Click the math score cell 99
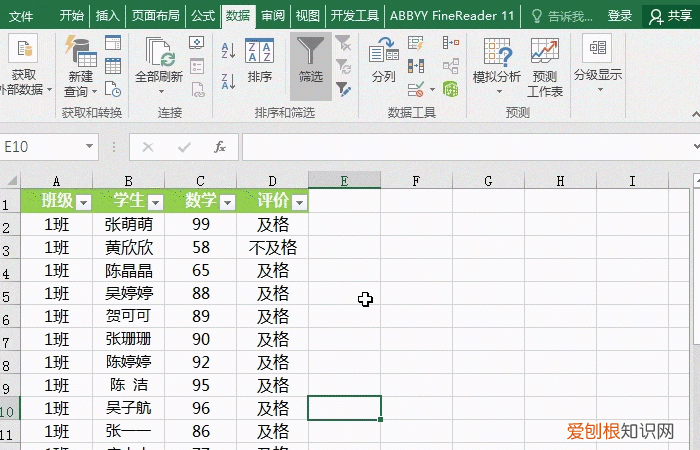The image size is (700, 450). click(200, 224)
